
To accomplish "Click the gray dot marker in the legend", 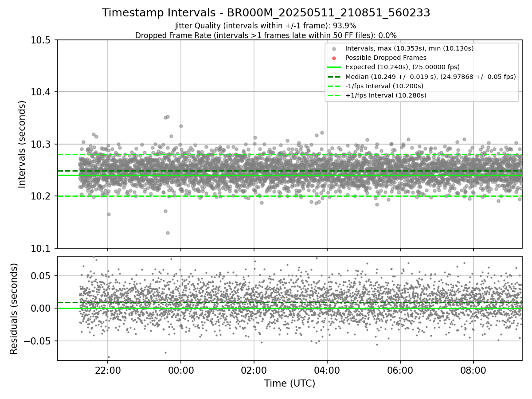I will click(334, 49).
